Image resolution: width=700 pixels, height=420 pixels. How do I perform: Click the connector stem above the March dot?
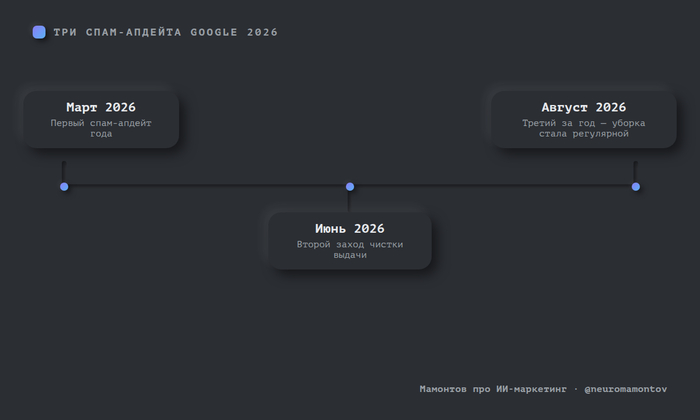[64, 172]
